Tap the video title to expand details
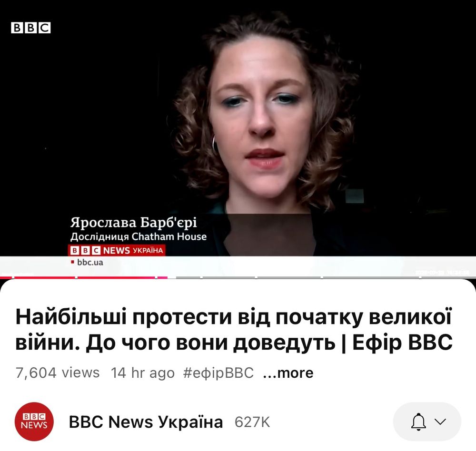Viewport: 476px width, 451px height. point(234,330)
